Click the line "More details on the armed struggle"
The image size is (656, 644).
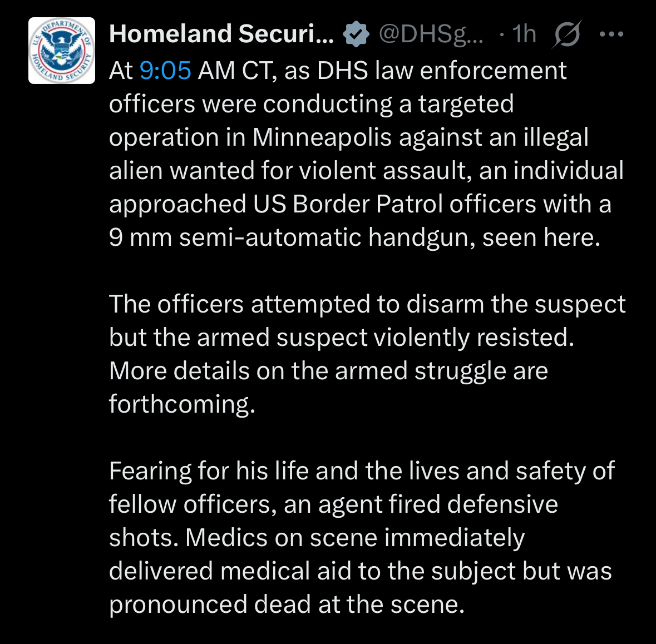point(328,371)
